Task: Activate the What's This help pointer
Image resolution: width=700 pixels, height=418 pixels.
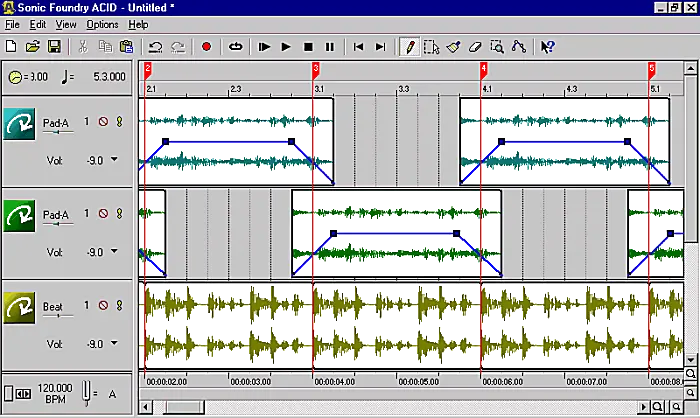Action: (547, 46)
